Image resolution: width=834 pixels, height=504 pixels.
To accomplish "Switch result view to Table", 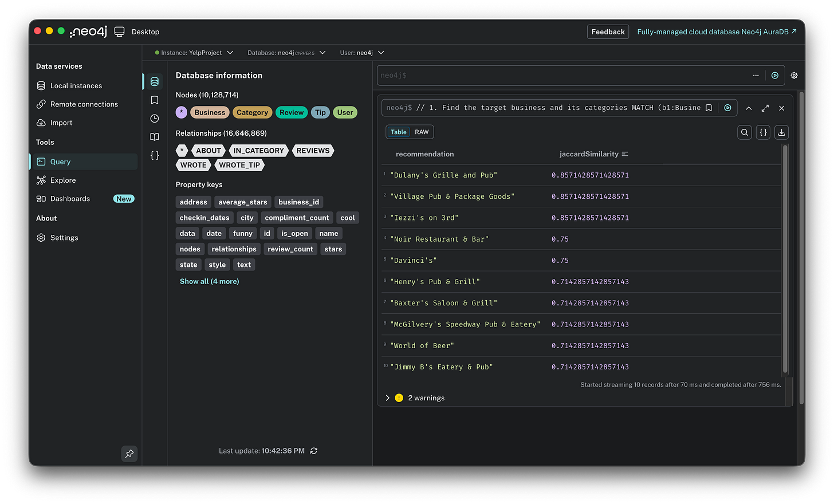I will (x=398, y=132).
